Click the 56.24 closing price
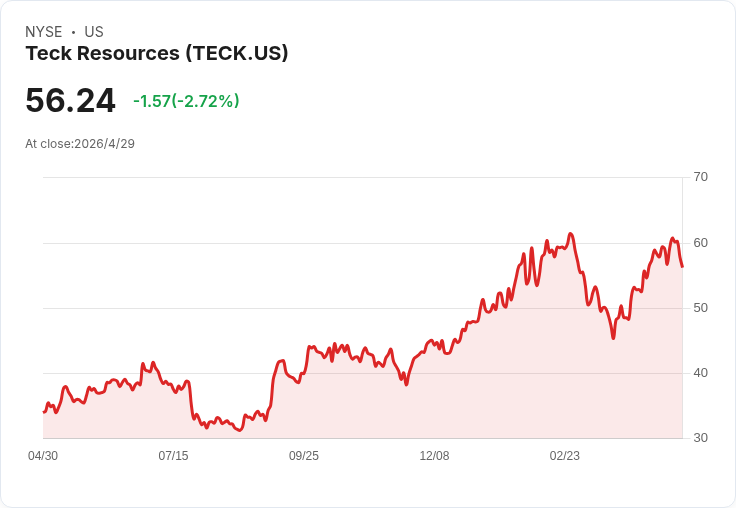The width and height of the screenshot is (736, 508). pyautogui.click(x=70, y=100)
